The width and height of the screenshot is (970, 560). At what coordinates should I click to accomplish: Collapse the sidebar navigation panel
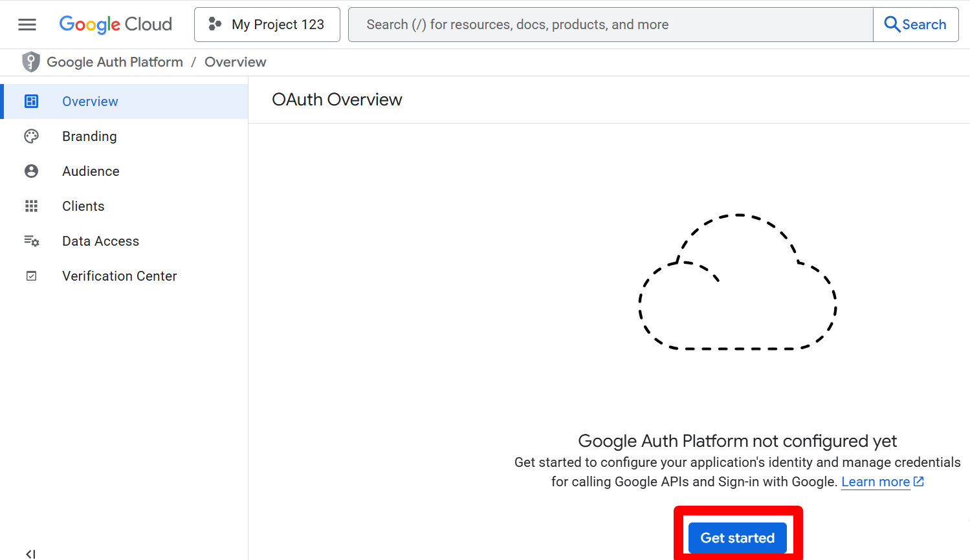tap(30, 554)
